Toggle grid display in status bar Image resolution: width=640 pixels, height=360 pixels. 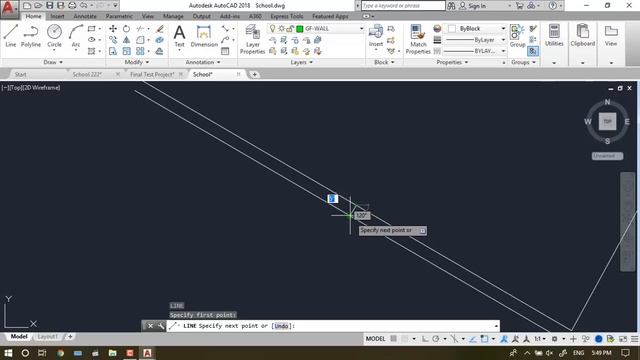(393, 339)
